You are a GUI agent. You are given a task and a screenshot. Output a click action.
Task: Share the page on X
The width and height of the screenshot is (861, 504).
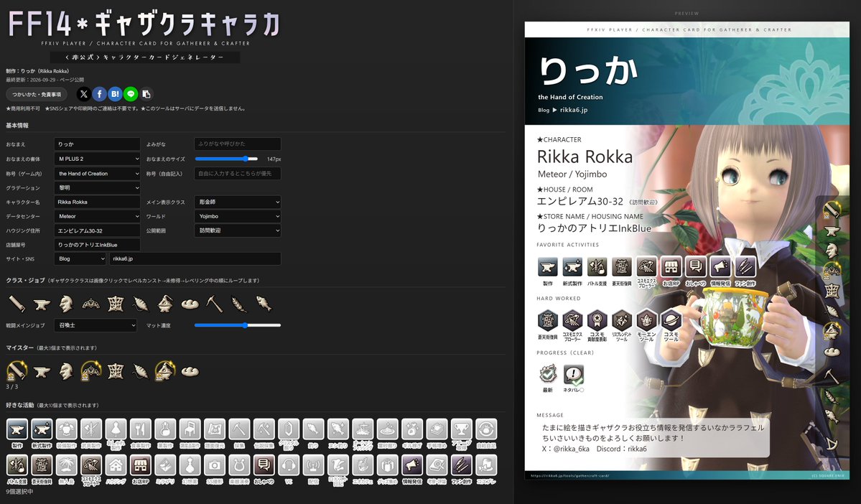click(x=83, y=94)
